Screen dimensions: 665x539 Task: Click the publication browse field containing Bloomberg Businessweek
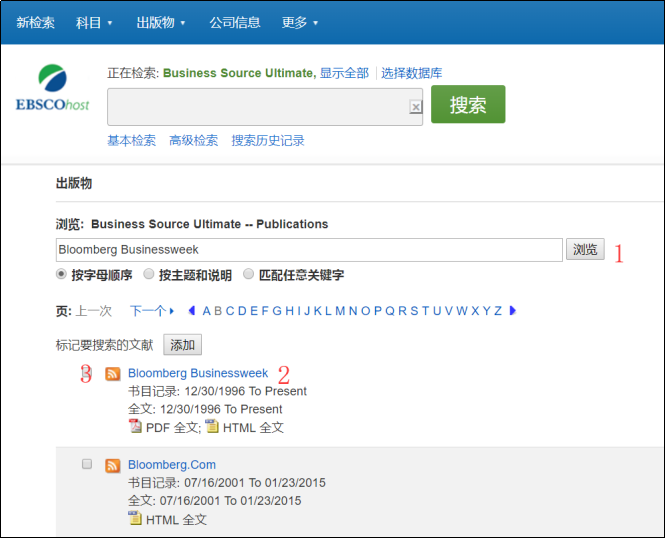pyautogui.click(x=309, y=250)
